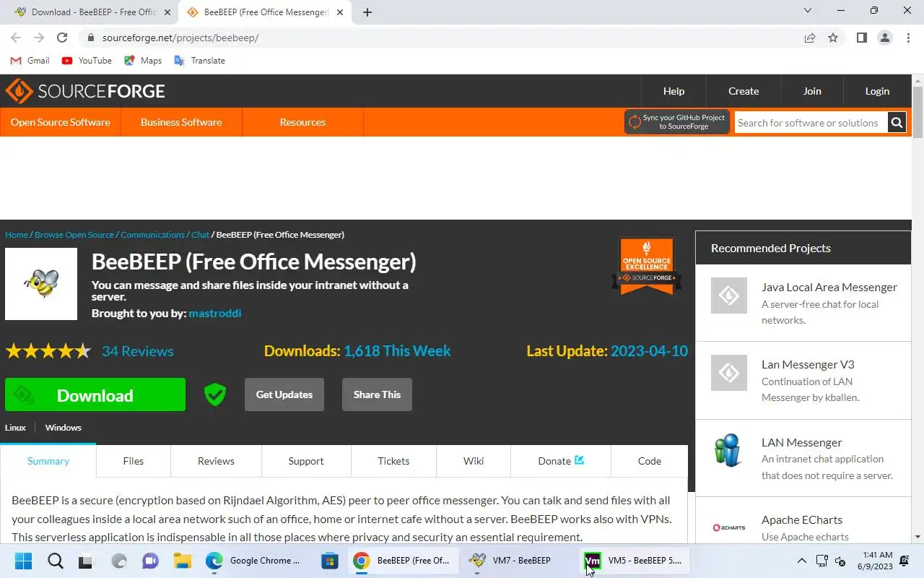The image size is (924, 578).
Task: Select the Windows platform link
Action: pyautogui.click(x=64, y=428)
